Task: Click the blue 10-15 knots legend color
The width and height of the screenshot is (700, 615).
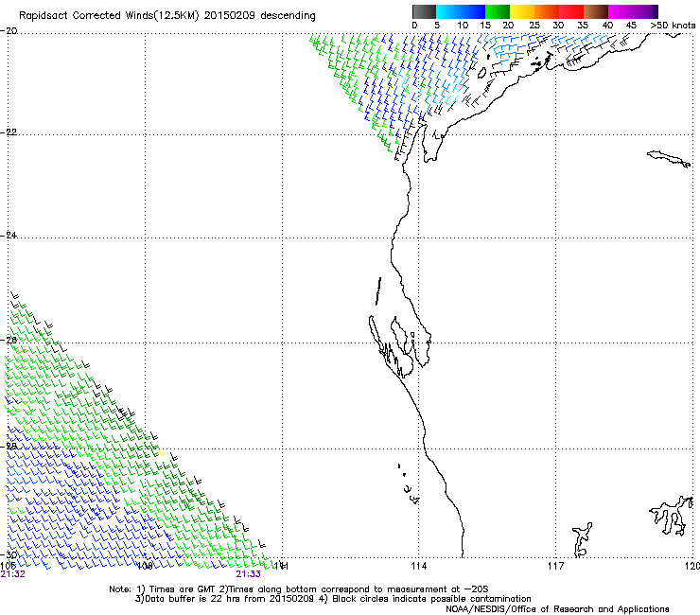Action: click(x=473, y=11)
